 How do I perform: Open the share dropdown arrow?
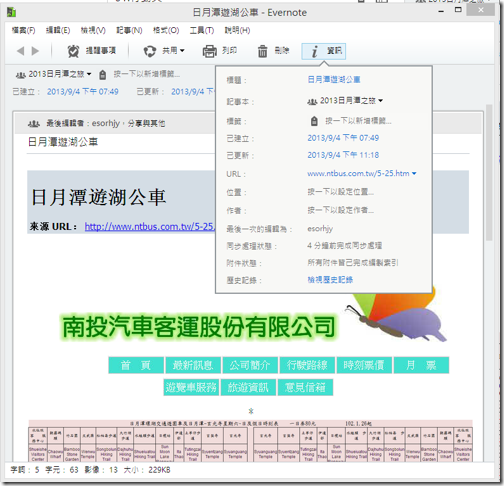point(182,51)
